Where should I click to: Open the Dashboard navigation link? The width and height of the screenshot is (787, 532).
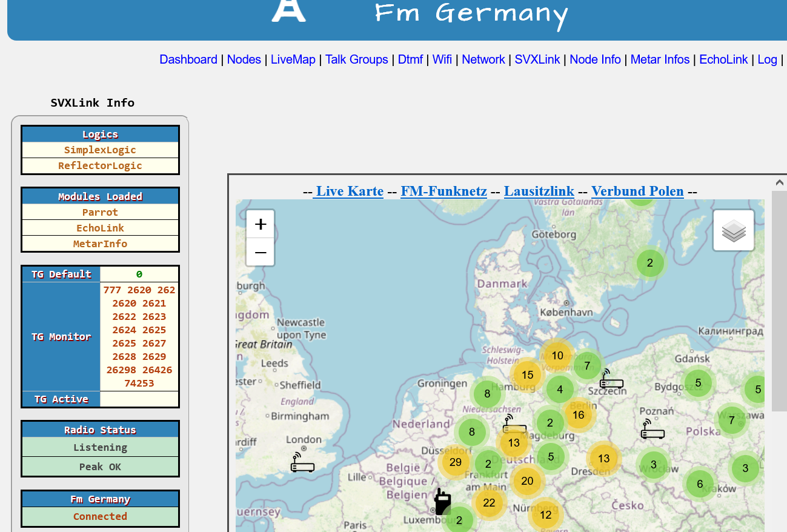188,59
